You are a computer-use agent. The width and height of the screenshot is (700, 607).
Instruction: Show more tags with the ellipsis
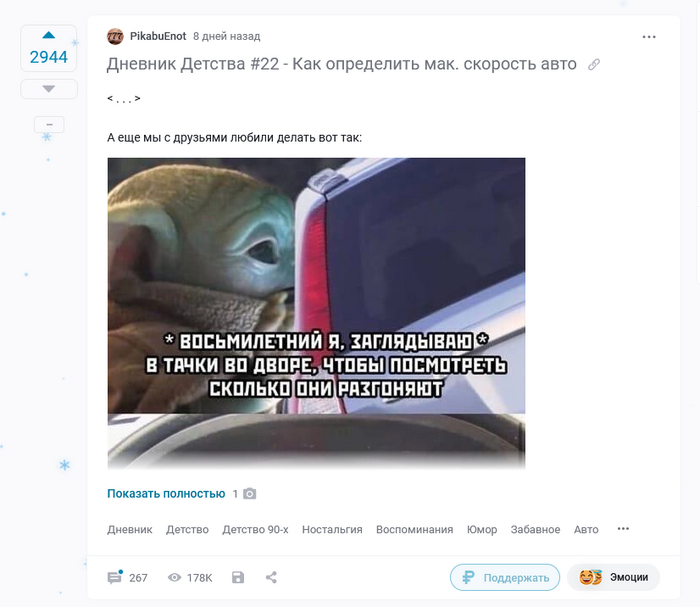(x=623, y=529)
